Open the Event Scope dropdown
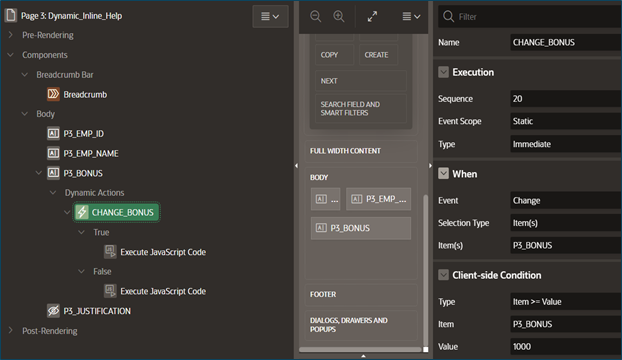Viewport: 622px width, 360px height. tap(566, 121)
